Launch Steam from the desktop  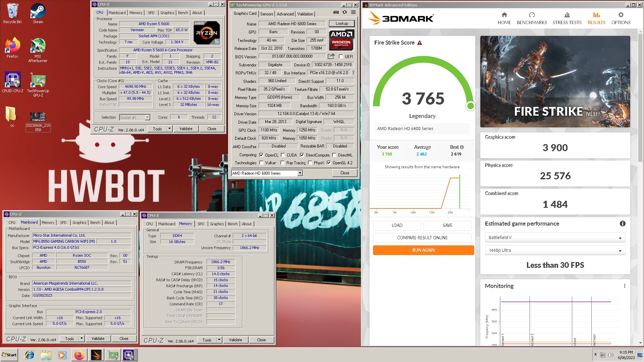(x=38, y=14)
